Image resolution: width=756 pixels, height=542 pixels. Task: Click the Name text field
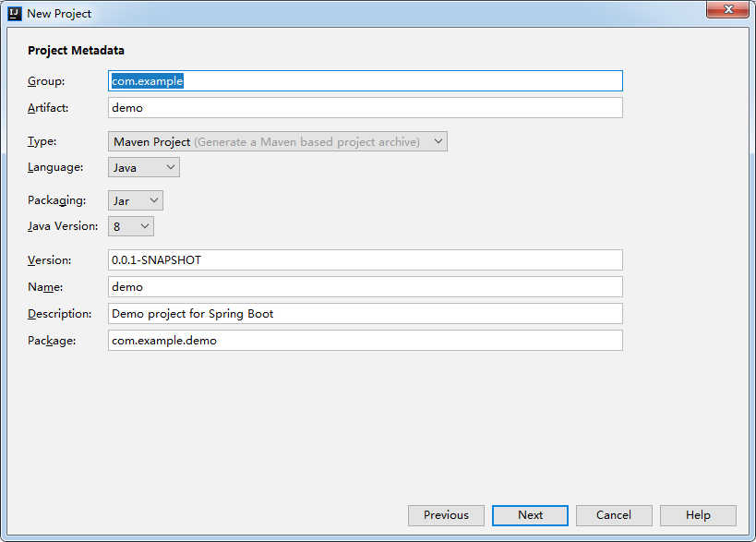[366, 287]
